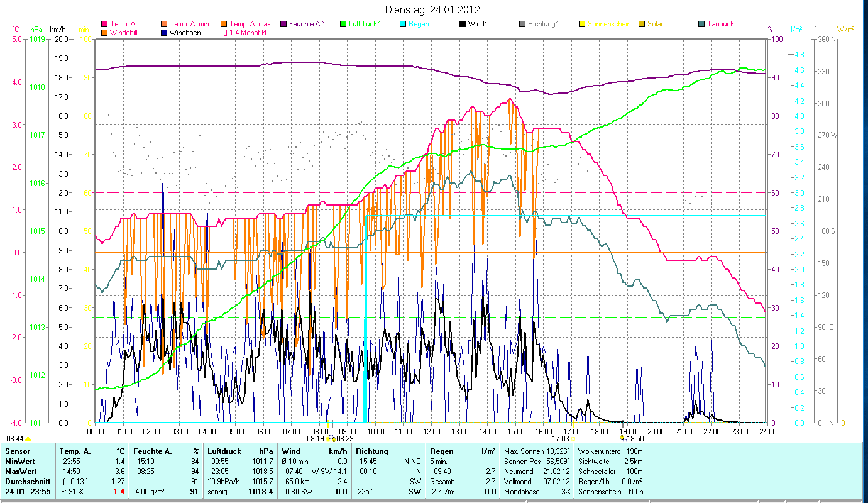Click the black Wind* legend square
The image size is (868, 503).
click(463, 24)
